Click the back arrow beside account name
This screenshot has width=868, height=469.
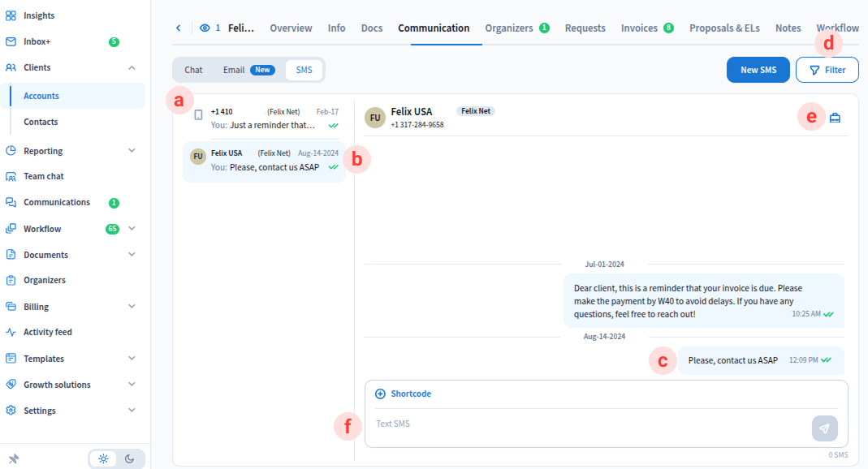click(179, 28)
